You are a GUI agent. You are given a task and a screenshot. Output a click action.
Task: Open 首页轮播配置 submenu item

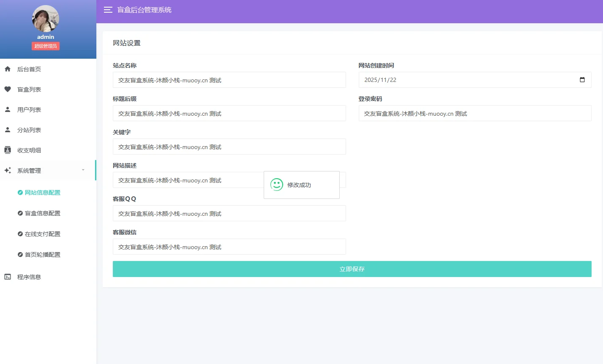coord(42,255)
